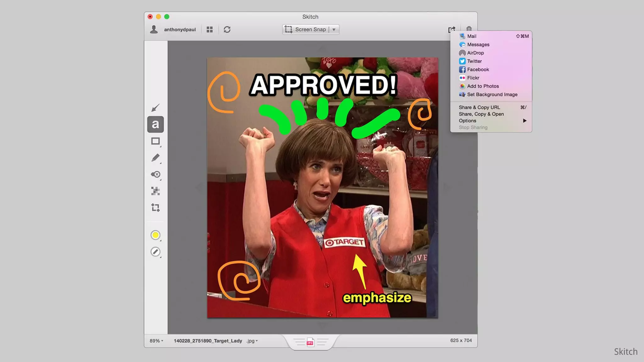Select the Marker pen tool
This screenshot has width=644, height=362.
(155, 158)
